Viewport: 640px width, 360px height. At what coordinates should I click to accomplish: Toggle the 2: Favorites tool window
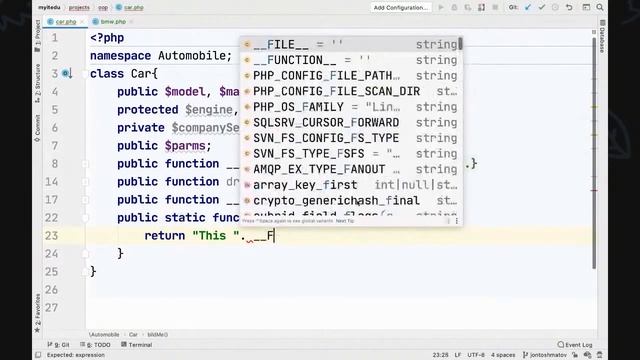click(x=38, y=313)
